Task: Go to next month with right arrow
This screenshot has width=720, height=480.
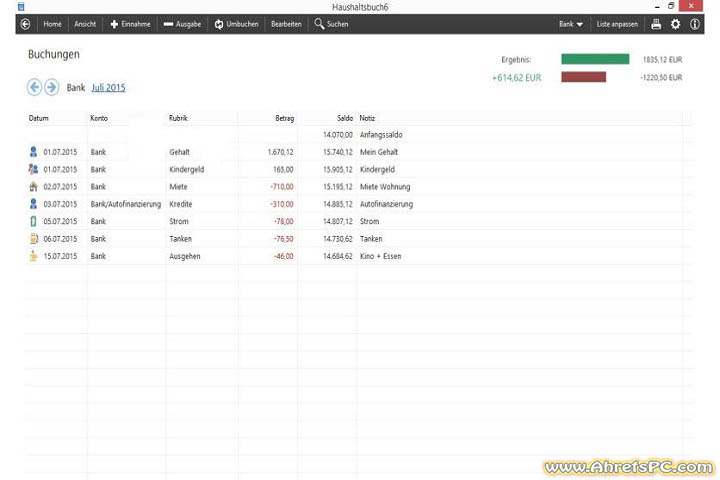Action: [52, 88]
